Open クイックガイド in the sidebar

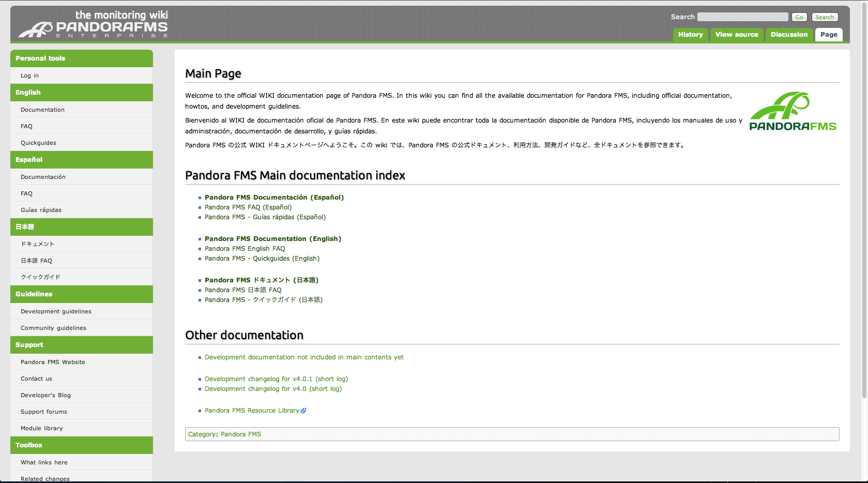pyautogui.click(x=40, y=277)
